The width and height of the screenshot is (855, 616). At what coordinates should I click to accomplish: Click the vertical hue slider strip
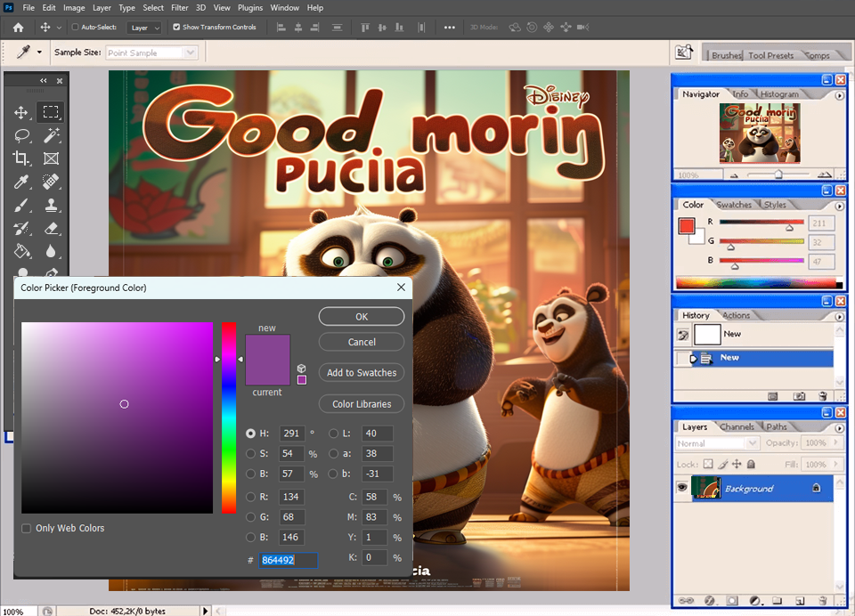click(229, 417)
